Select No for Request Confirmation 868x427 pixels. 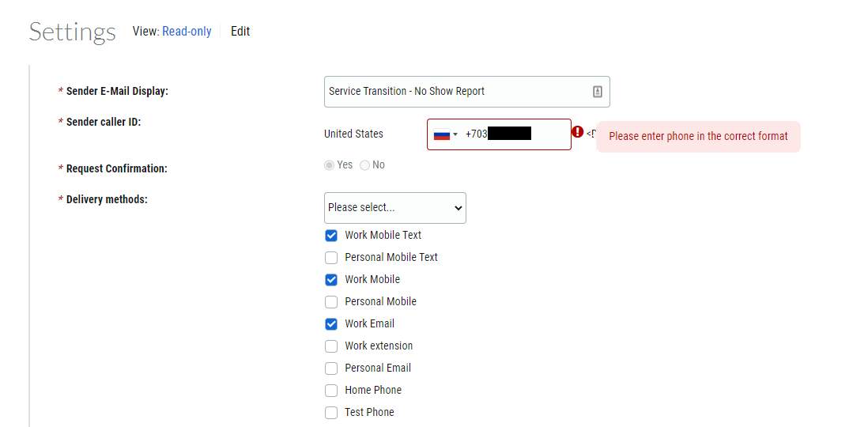point(364,165)
